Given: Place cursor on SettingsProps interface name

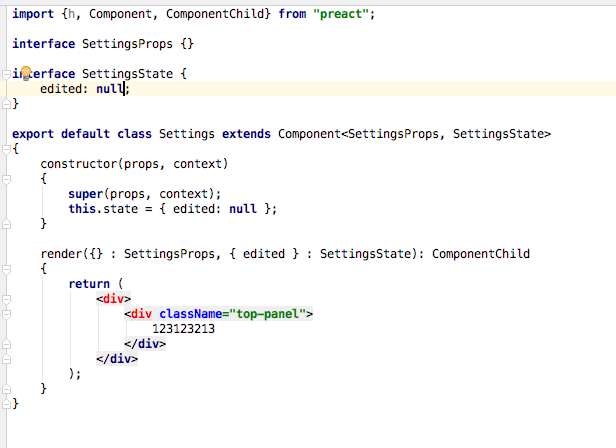Looking at the screenshot, I should pos(122,45).
